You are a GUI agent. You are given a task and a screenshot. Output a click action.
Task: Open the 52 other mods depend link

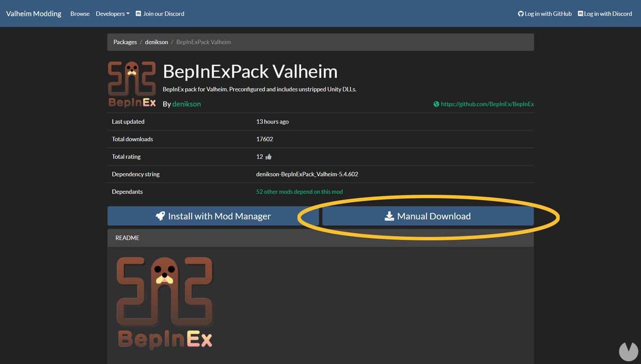tap(299, 192)
